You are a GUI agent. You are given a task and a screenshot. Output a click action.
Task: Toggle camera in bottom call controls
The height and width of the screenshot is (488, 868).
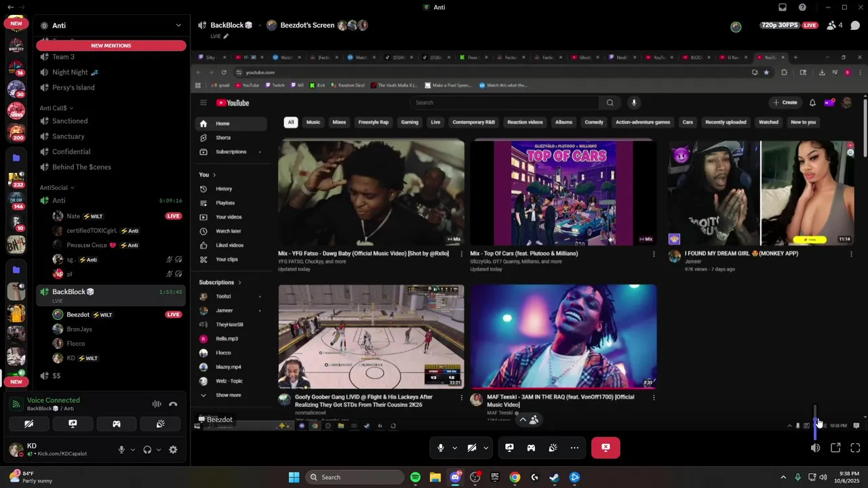pos(472,447)
